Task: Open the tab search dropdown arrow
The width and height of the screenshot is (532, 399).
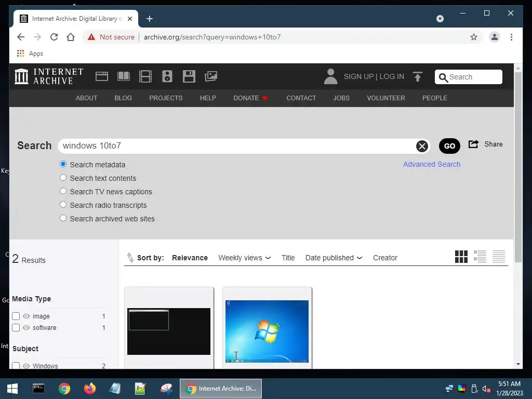Action: coord(440,19)
